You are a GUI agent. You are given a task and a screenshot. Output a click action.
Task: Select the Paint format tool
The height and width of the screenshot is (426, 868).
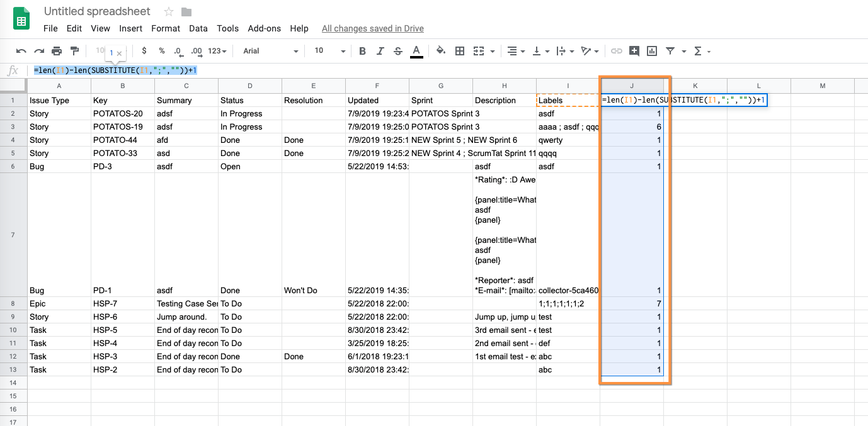pos(74,51)
